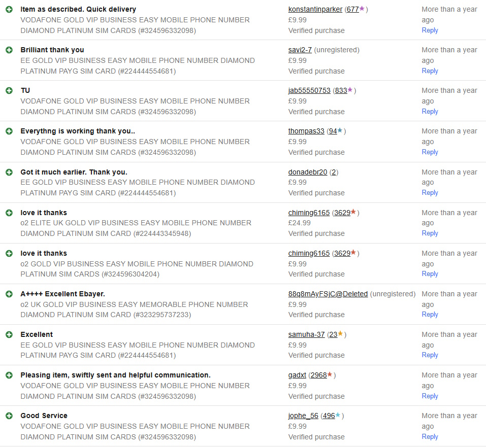Click positive icon next to "A++++ Excellent Ebayer"

coord(9,294)
